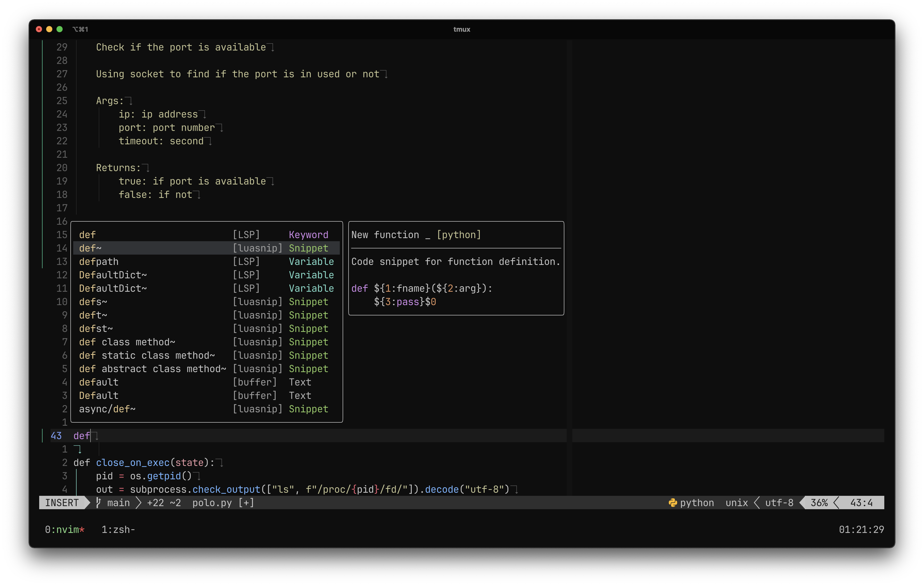This screenshot has width=924, height=586.
Task: Click the pane shortcut indicator in title bar
Action: pos(80,29)
